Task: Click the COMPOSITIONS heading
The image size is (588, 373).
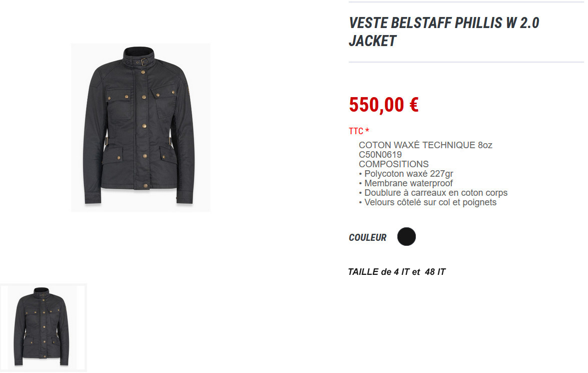Action: tap(394, 164)
